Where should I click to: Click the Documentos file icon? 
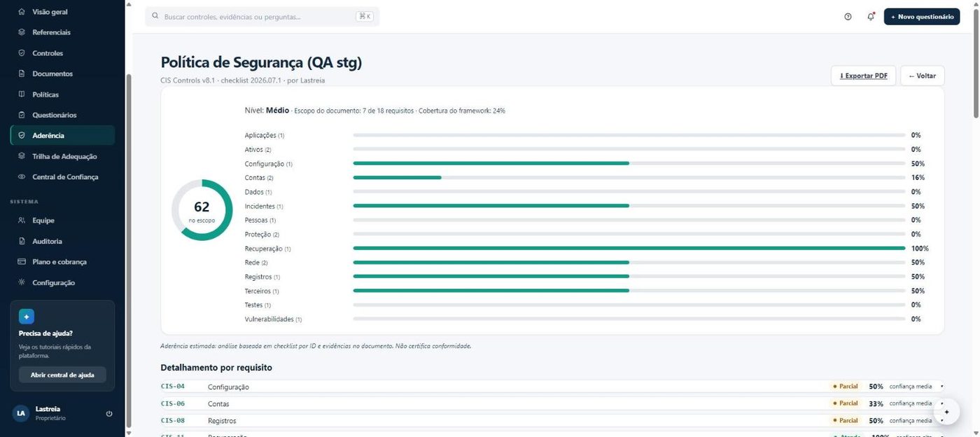click(22, 74)
